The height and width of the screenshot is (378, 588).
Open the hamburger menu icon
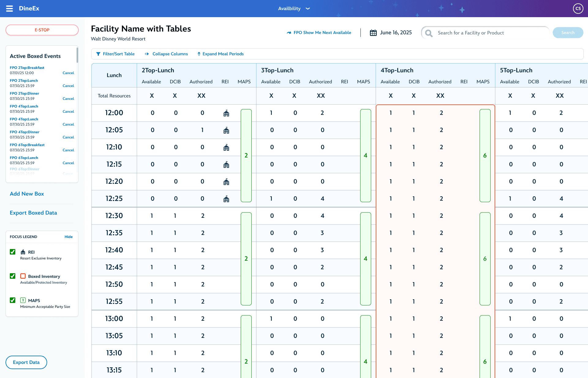tap(9, 9)
